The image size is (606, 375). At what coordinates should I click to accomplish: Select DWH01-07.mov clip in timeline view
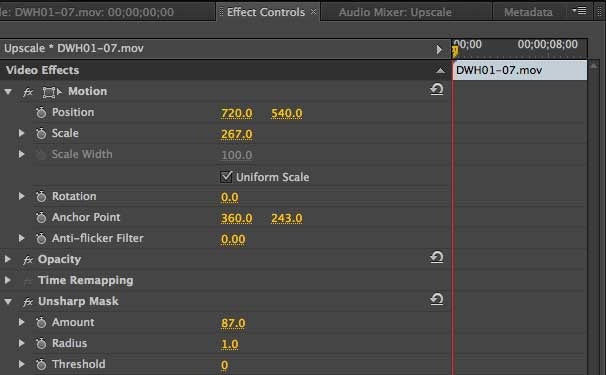(x=520, y=70)
